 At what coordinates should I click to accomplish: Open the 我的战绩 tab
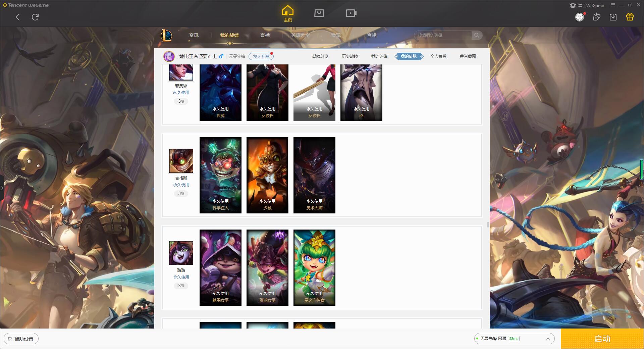229,35
